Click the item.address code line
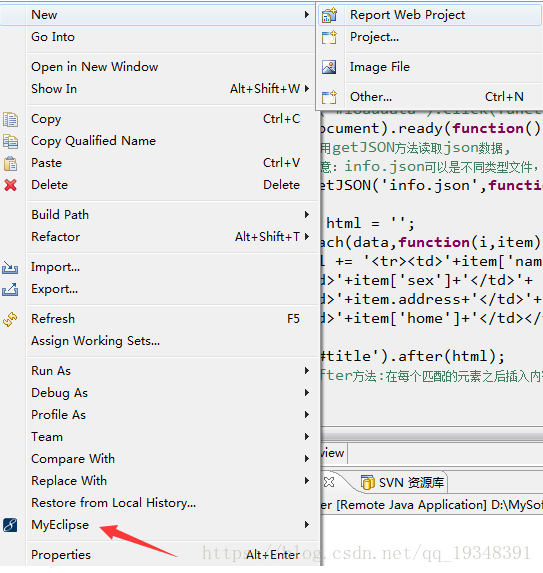Screen dimensions: 543x573 (x=432, y=299)
